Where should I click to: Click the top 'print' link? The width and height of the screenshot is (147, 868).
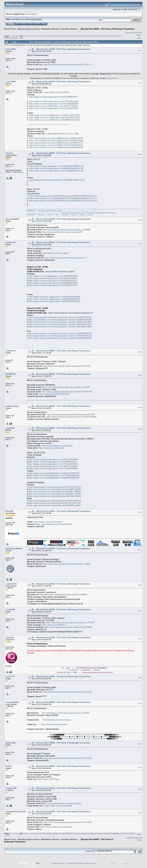point(139,38)
